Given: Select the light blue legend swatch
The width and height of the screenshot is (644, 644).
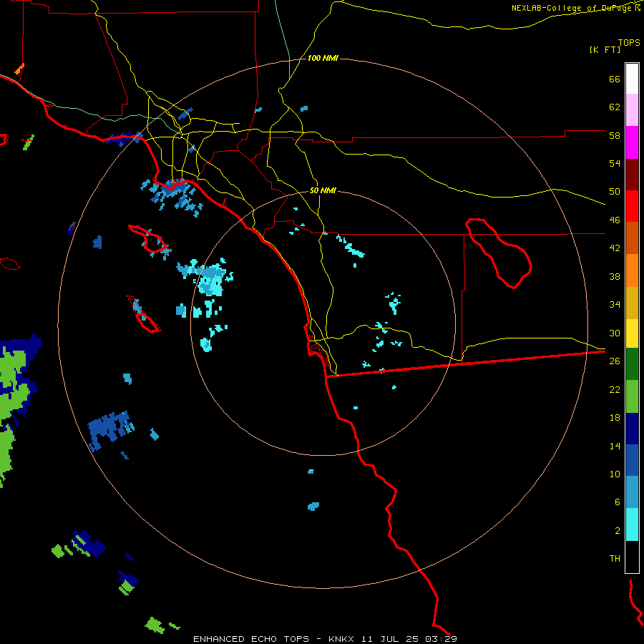Looking at the screenshot, I should click(632, 492).
